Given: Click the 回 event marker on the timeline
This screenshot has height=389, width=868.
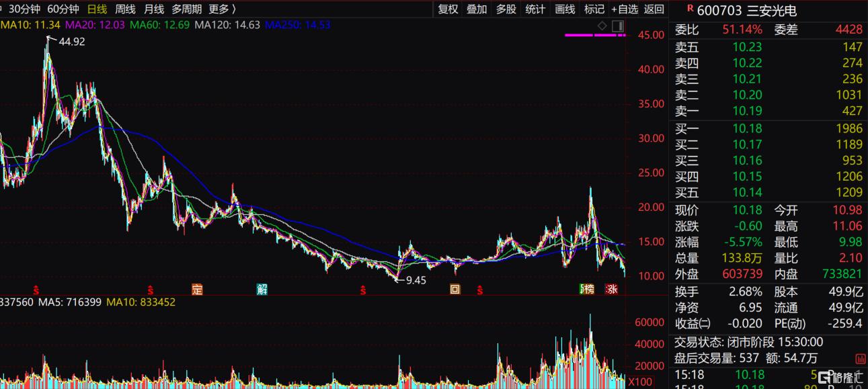Looking at the screenshot, I should pos(455,290).
